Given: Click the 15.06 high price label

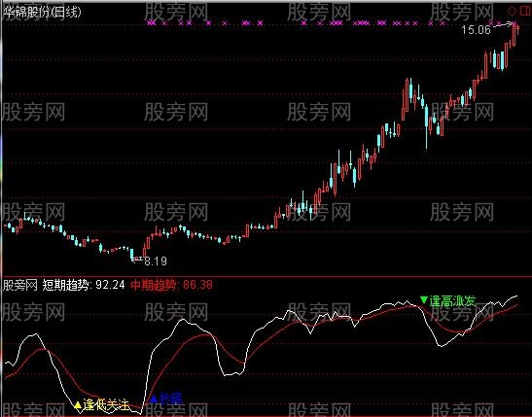Looking at the screenshot, I should [476, 30].
